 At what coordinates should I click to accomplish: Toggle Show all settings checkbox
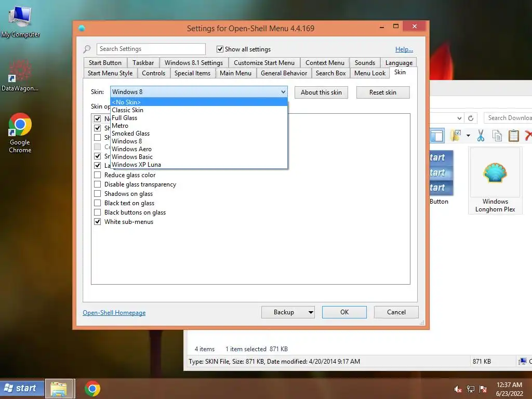coord(220,49)
